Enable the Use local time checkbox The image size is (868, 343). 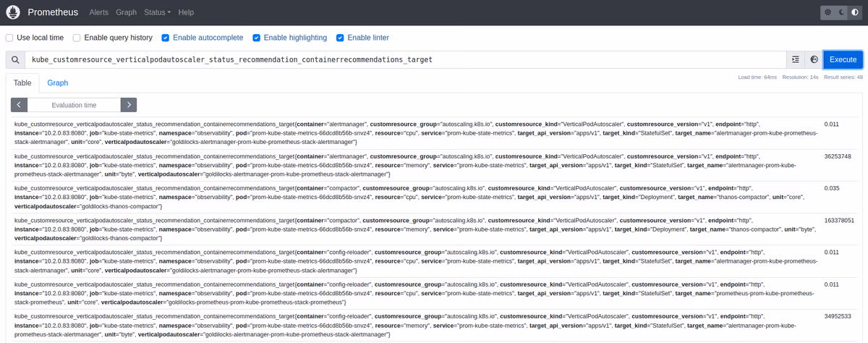pos(9,38)
